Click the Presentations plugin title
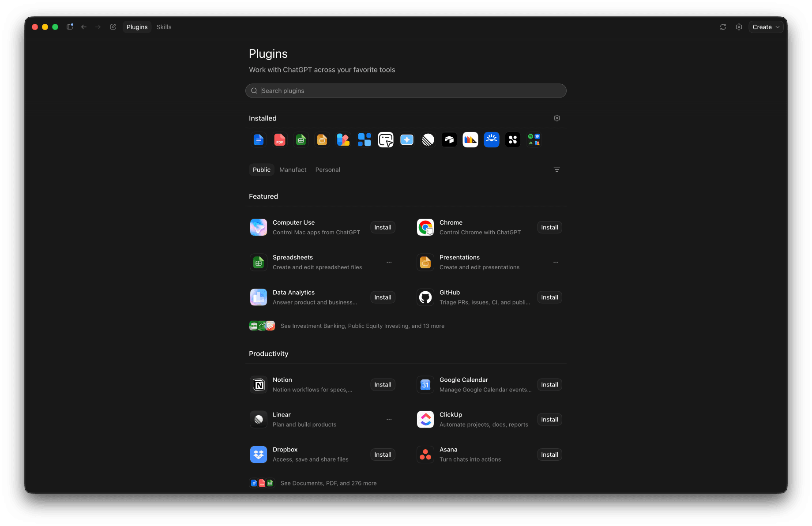The image size is (812, 526). 459,257
